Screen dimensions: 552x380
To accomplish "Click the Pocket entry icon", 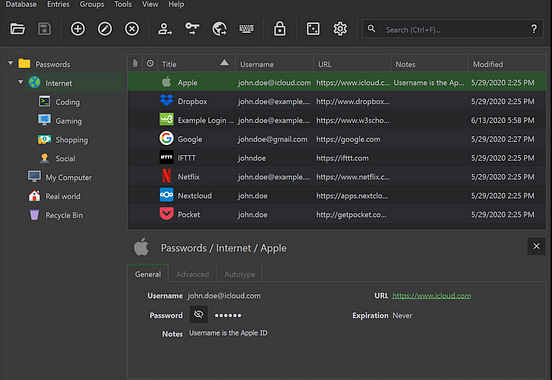I will coord(167,213).
